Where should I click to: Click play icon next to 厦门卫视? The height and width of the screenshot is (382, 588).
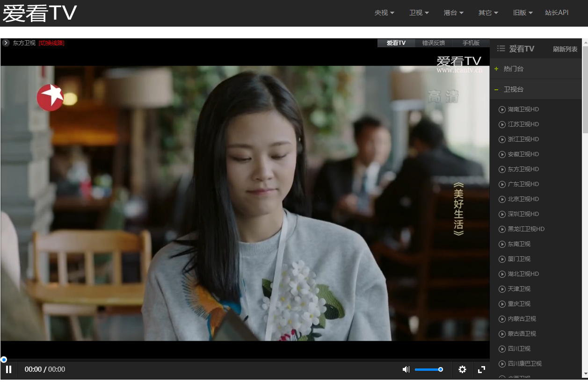click(x=502, y=259)
